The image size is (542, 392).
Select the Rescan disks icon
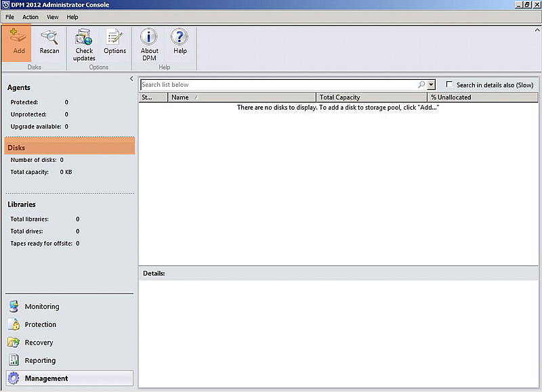(48, 42)
